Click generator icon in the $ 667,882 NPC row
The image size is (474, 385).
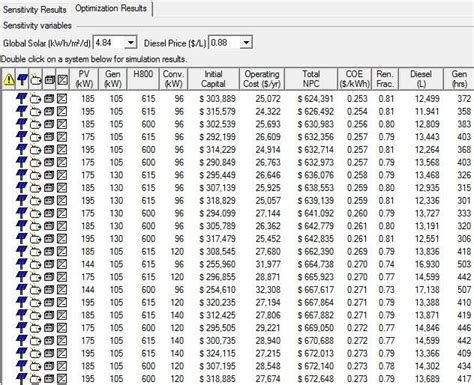[x=35, y=315]
